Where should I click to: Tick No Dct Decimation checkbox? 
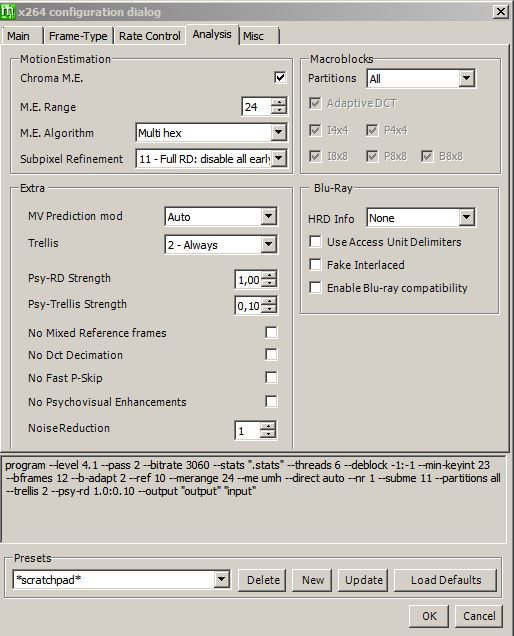click(x=271, y=355)
